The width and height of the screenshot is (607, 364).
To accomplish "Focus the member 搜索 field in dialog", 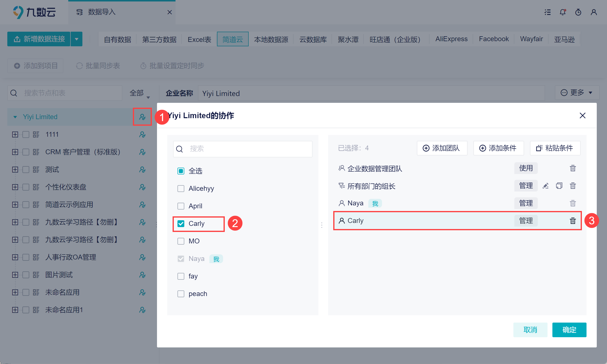I will (243, 149).
